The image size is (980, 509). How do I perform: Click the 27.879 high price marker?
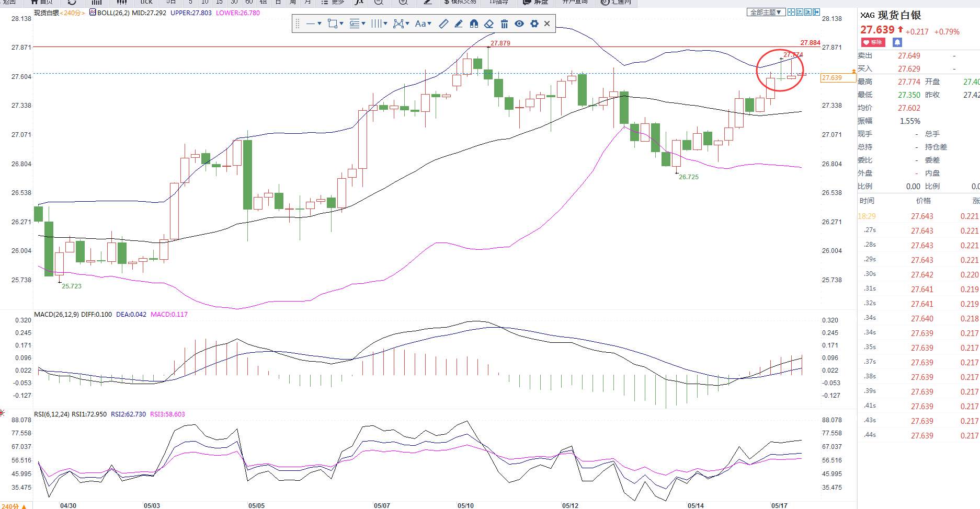(x=500, y=43)
